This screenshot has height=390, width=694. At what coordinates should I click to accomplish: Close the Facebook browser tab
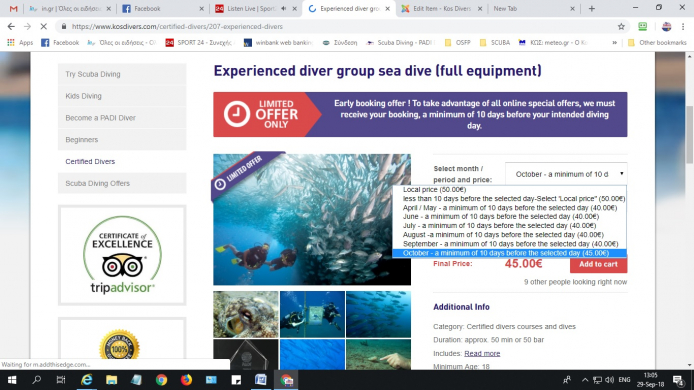coord(201,8)
